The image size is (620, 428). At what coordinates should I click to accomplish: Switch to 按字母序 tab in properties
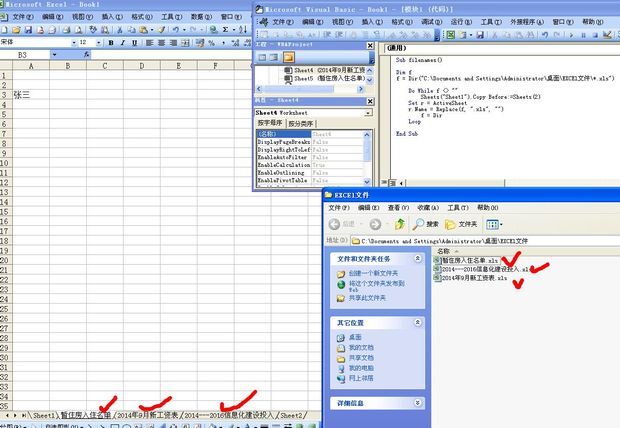(270, 123)
